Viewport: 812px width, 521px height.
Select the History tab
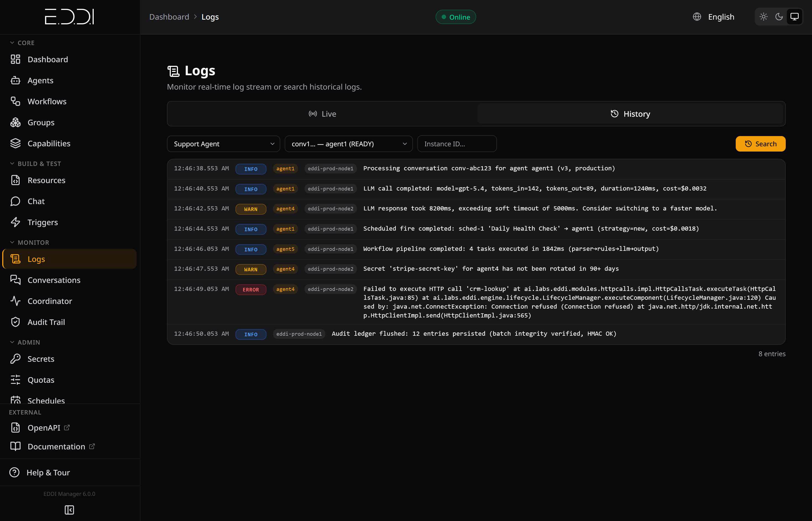tap(630, 114)
